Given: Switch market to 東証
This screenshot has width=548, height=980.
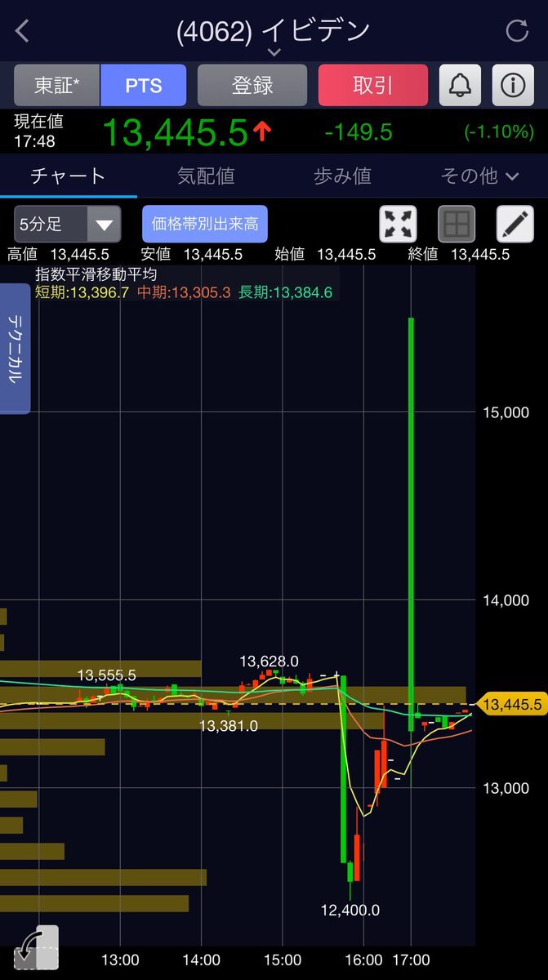Looking at the screenshot, I should (x=57, y=85).
